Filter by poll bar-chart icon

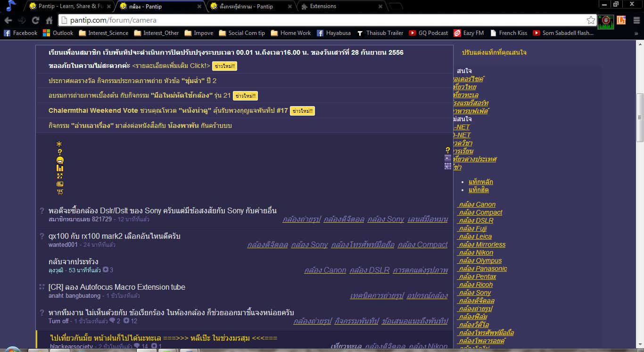[60, 168]
